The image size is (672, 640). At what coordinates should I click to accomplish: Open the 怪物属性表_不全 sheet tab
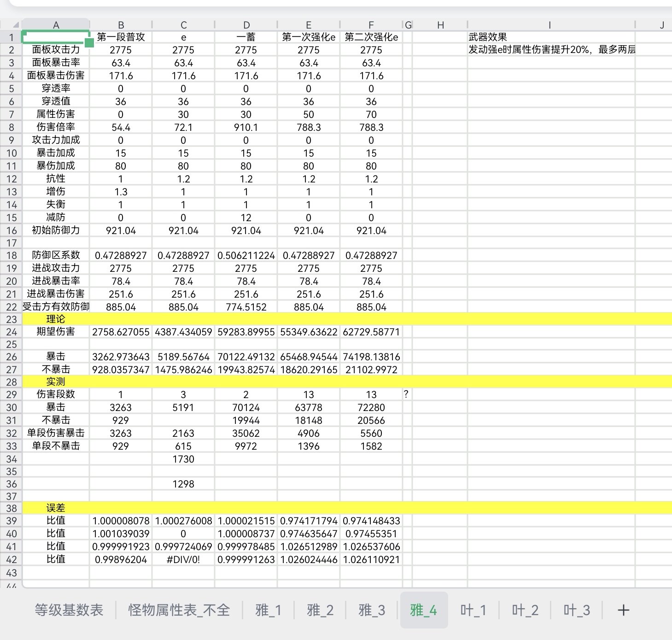179,611
